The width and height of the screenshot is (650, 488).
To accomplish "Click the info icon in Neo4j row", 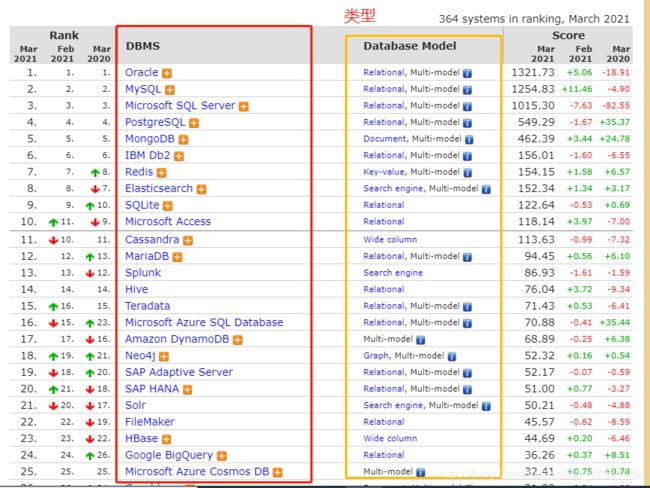I will (452, 357).
